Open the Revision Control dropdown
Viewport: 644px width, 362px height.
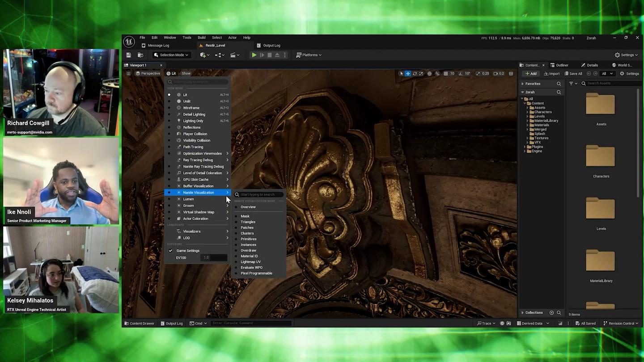[x=621, y=323]
